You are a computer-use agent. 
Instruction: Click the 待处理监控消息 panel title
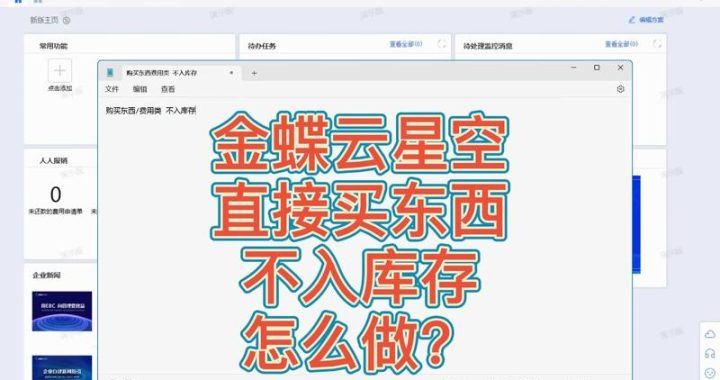[488, 46]
